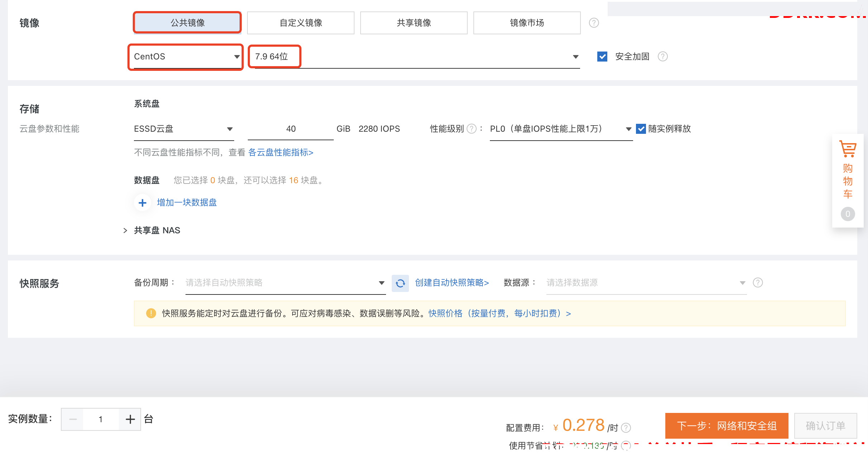868x458 pixels.
Task: Open the 请选择数据源 dropdown
Action: 646,283
